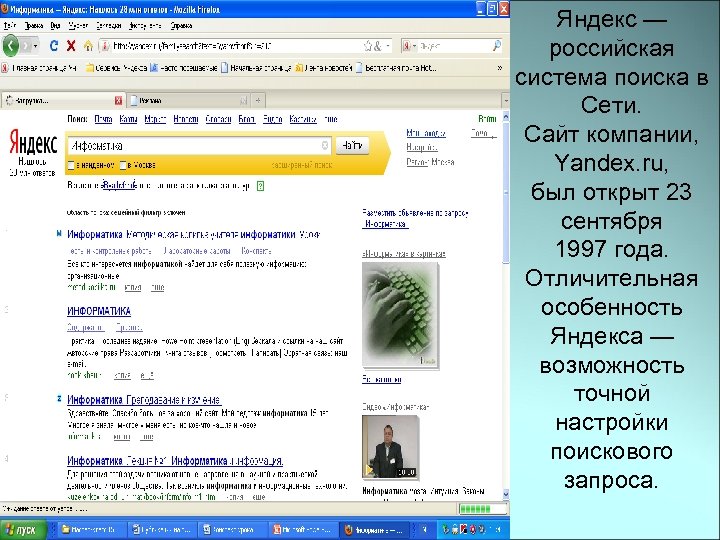Open the Бесплатная почта Hotmail bookmark
Screen dimensions: 720x540
tap(396, 68)
